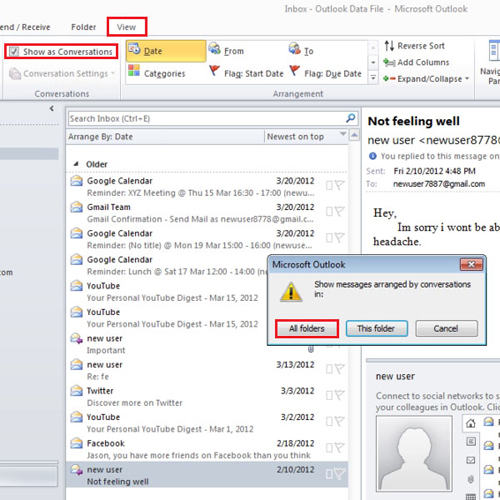Click the All folders button in dialog

(x=307, y=329)
